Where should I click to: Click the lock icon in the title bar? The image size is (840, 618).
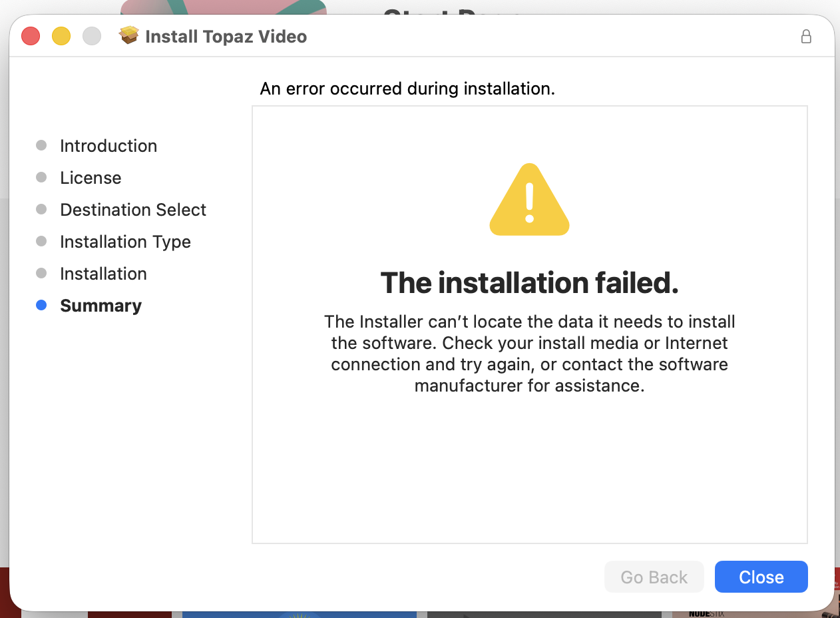tap(806, 37)
